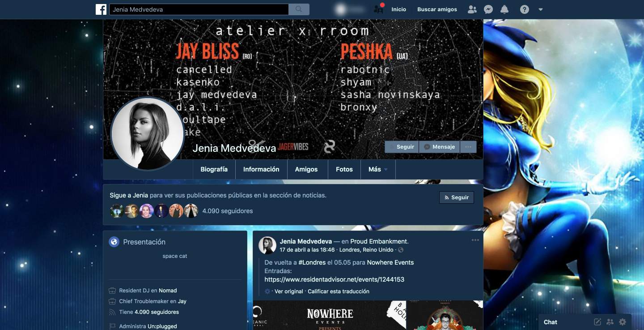The width and height of the screenshot is (644, 330).
Task: Open the three-dot menu next to Mensaje
Action: [468, 147]
